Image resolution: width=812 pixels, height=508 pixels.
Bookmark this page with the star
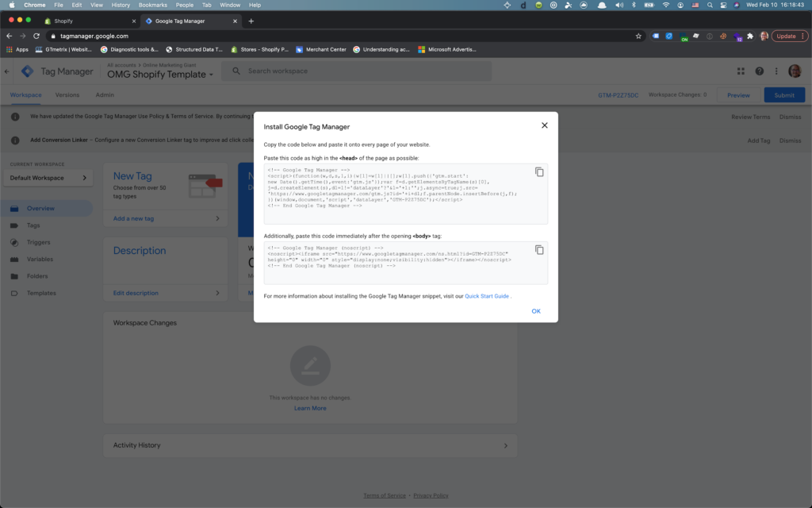(x=638, y=36)
